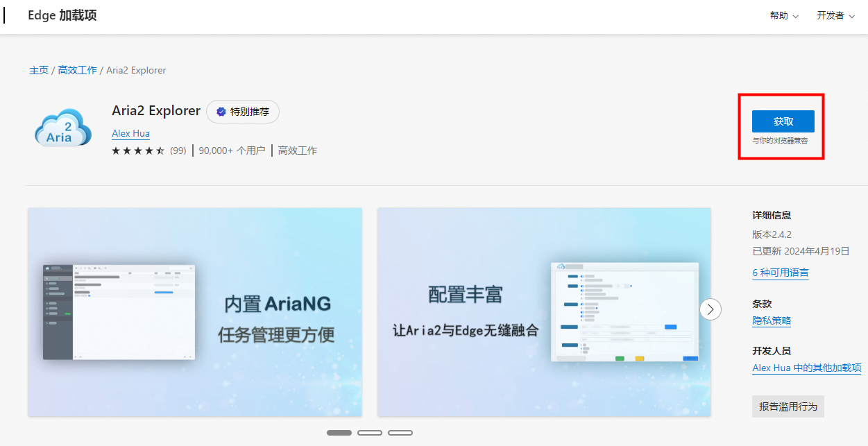This screenshot has height=446, width=868.
Task: Navigate to 主页 in the breadcrumb
Action: 39,70
